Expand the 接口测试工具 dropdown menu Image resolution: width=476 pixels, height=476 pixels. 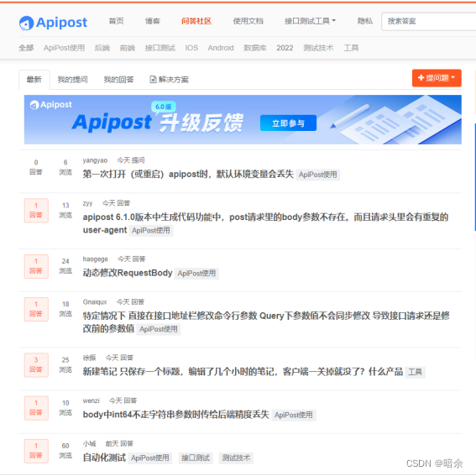[x=310, y=21]
